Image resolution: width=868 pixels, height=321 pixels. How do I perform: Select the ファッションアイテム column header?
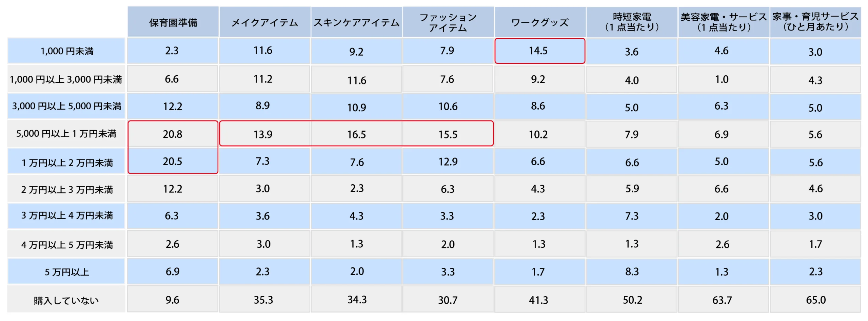(x=448, y=22)
